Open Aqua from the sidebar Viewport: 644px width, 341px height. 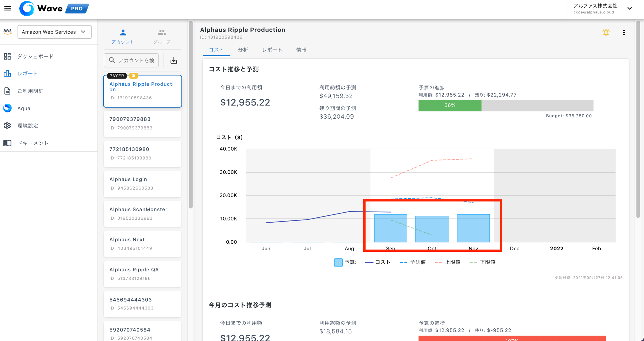click(x=8, y=108)
